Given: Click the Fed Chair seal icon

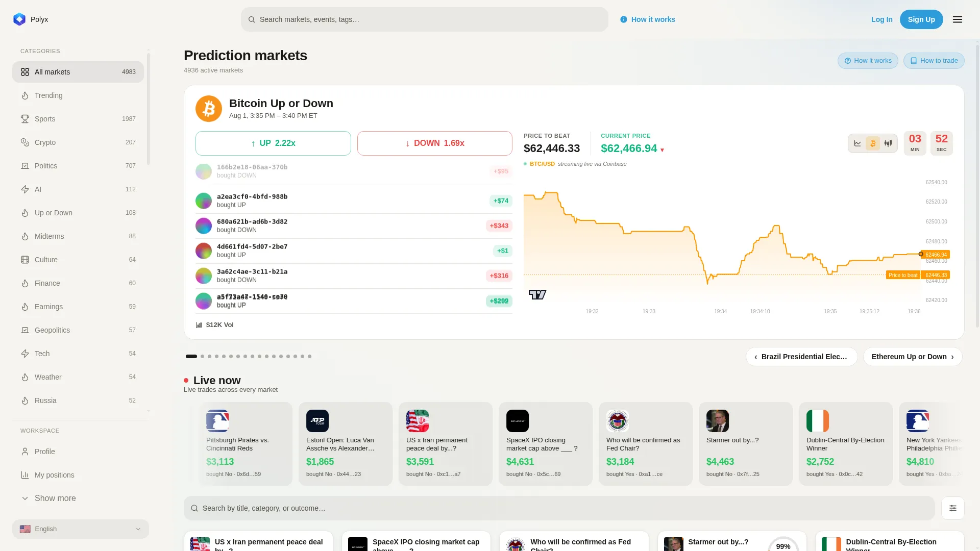Looking at the screenshot, I should pyautogui.click(x=618, y=421).
